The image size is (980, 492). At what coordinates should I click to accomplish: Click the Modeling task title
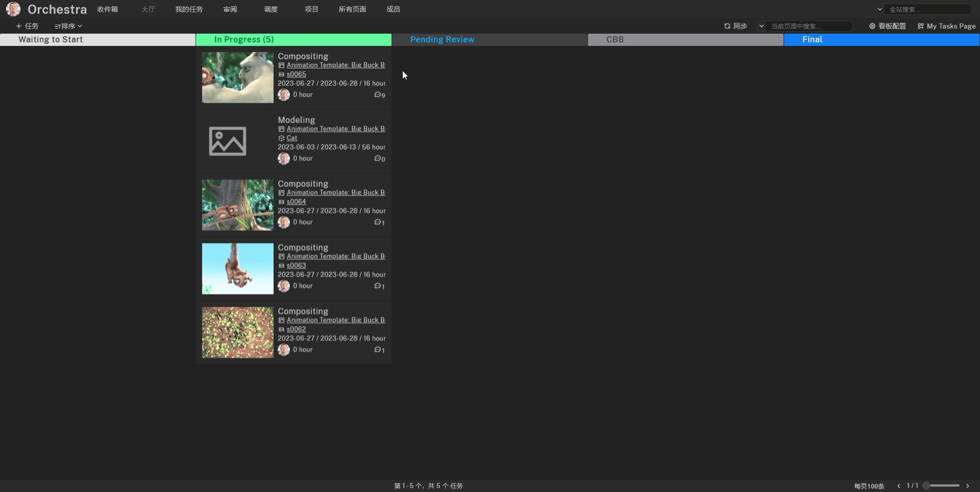point(297,120)
